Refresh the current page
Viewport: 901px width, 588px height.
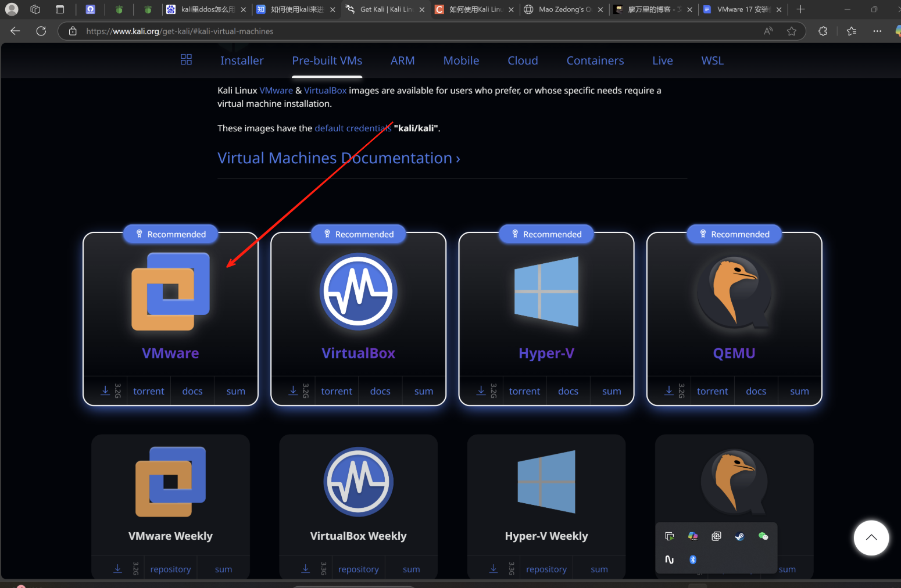[41, 31]
